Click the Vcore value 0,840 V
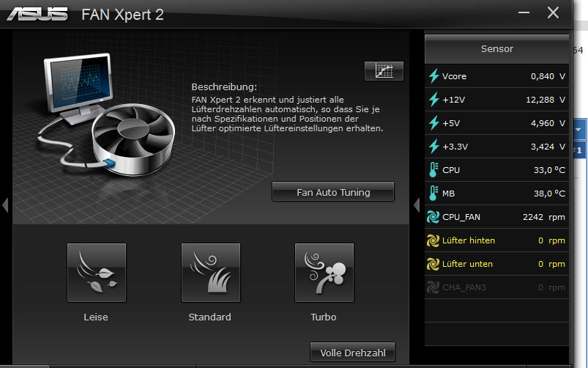The width and height of the screenshot is (588, 368). point(548,76)
